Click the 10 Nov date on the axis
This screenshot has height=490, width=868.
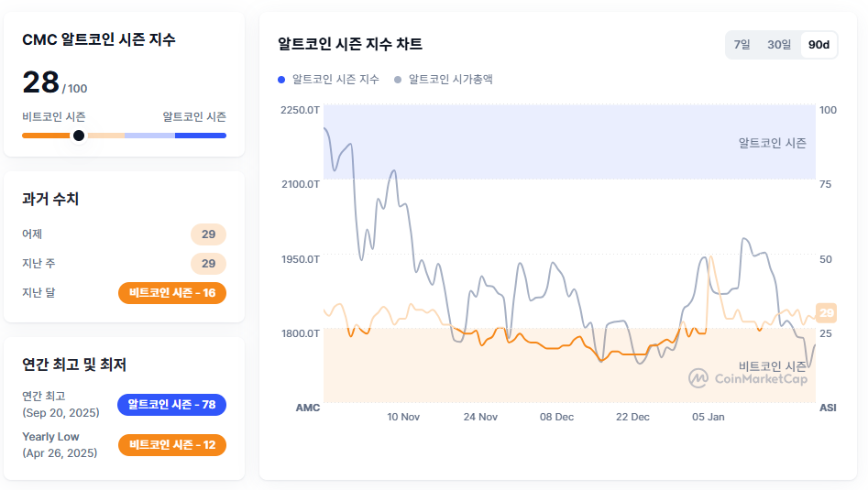(x=403, y=417)
